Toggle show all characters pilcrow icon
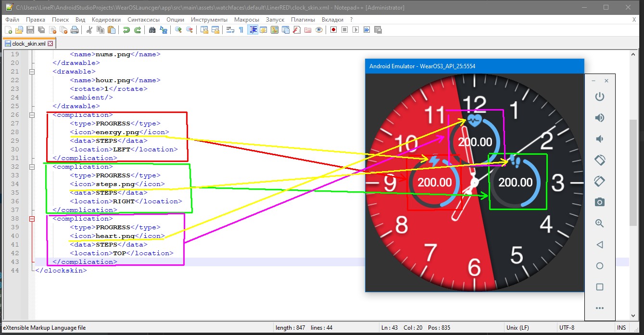 (x=241, y=30)
